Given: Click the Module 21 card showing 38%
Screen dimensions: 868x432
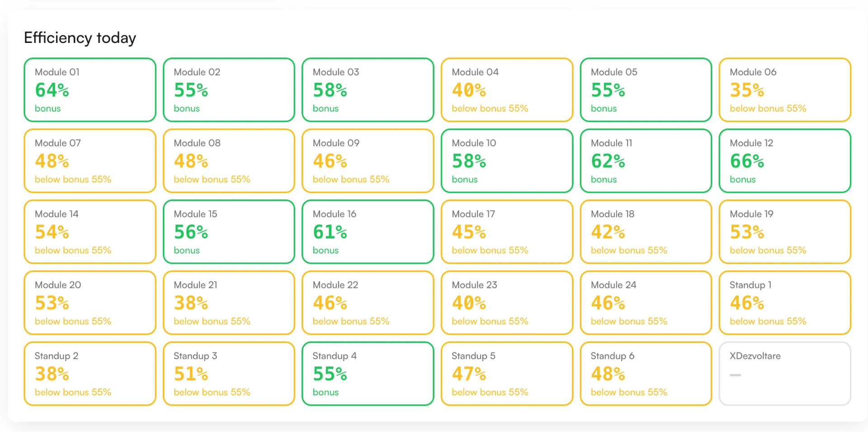Looking at the screenshot, I should click(229, 303).
